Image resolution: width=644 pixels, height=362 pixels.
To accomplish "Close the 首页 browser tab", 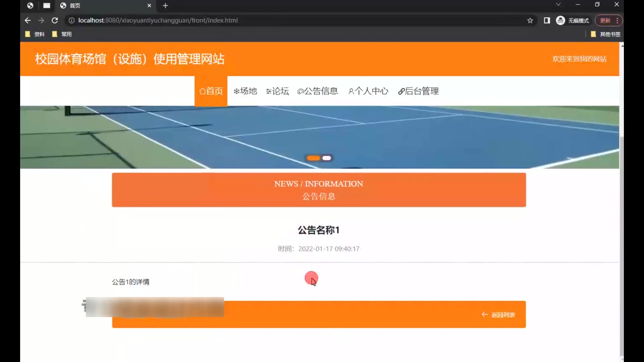I will tap(149, 6).
